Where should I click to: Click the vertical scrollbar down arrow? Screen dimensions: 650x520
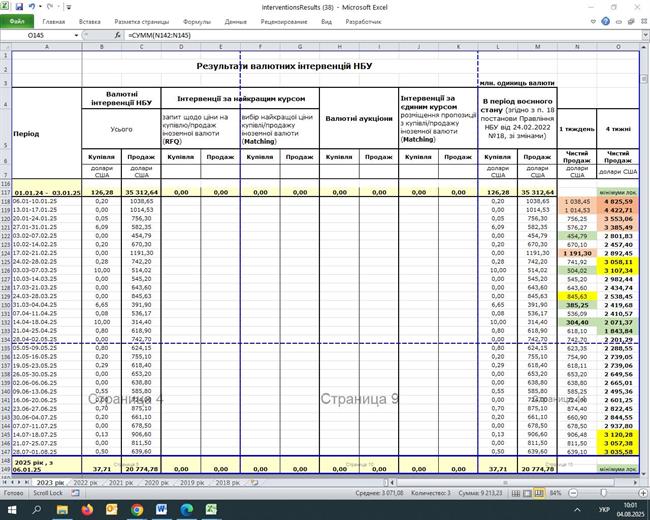coord(644,473)
